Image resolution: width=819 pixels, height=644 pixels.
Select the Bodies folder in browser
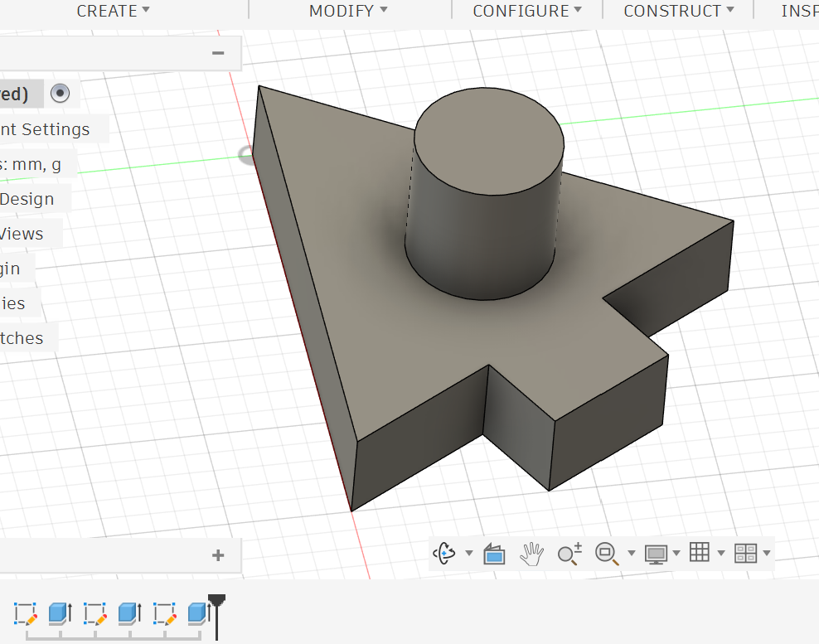(x=12, y=303)
